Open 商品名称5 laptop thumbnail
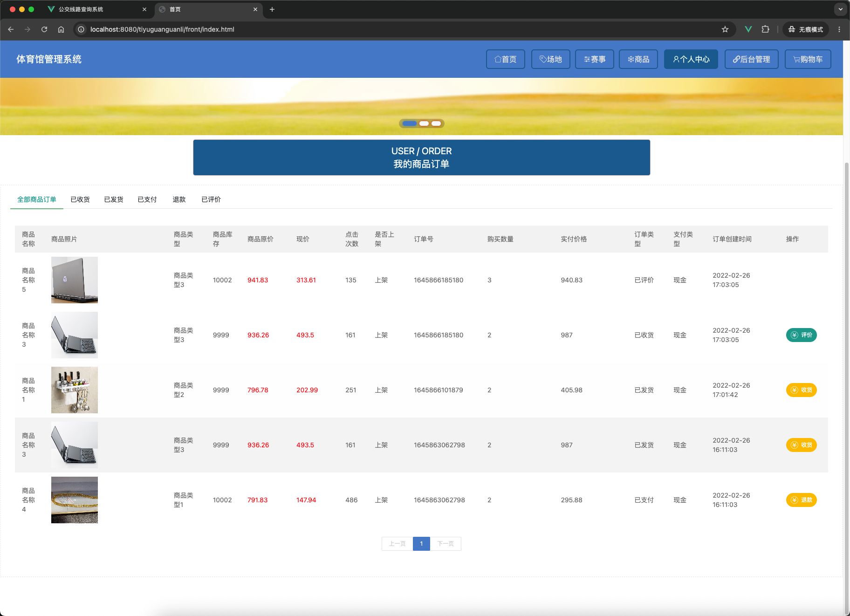 [75, 280]
